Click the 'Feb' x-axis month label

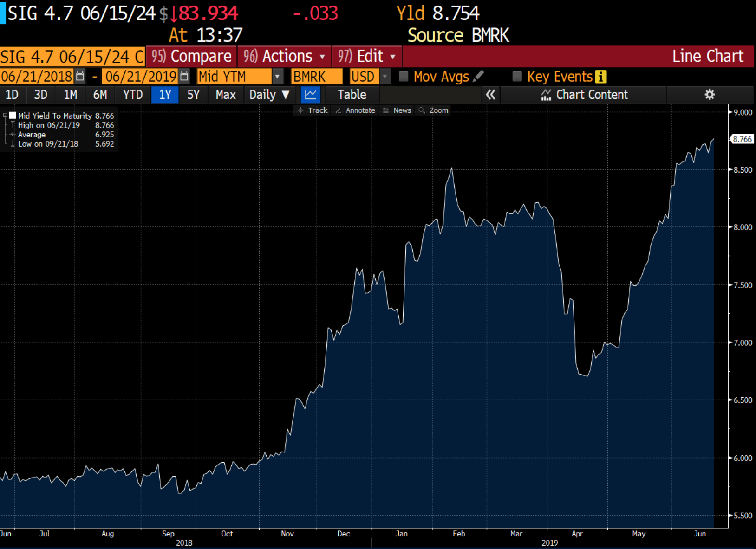coord(459,534)
